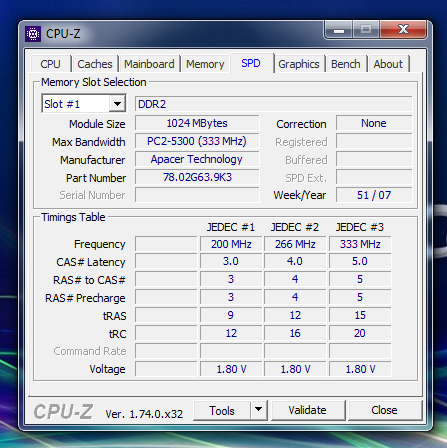Click the tRAS value 12 under JEDEC #2

pyautogui.click(x=295, y=315)
